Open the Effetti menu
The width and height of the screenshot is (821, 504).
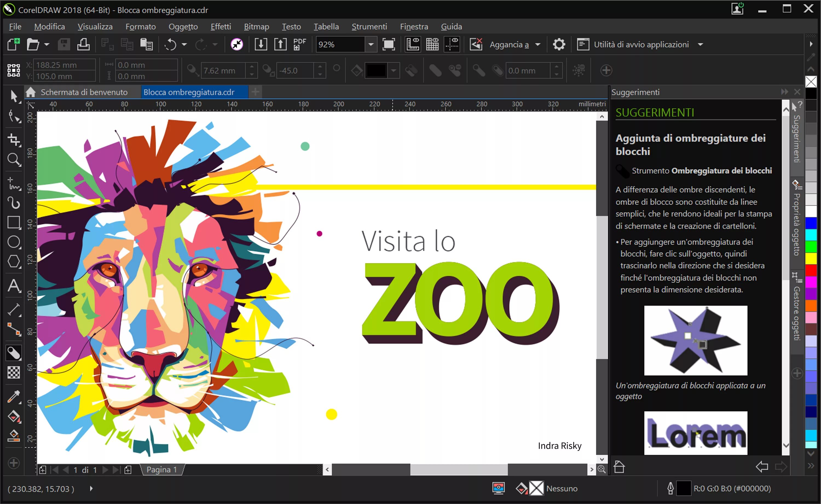[220, 27]
